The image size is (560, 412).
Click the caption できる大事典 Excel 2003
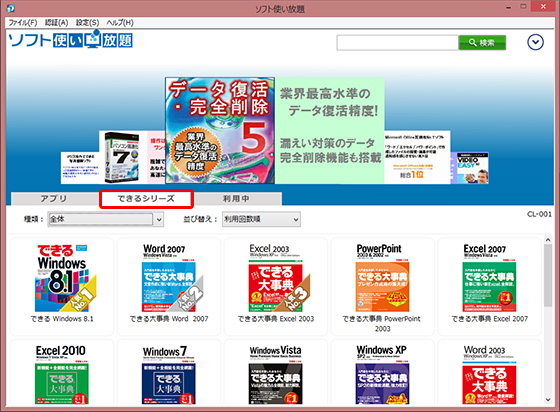276,319
